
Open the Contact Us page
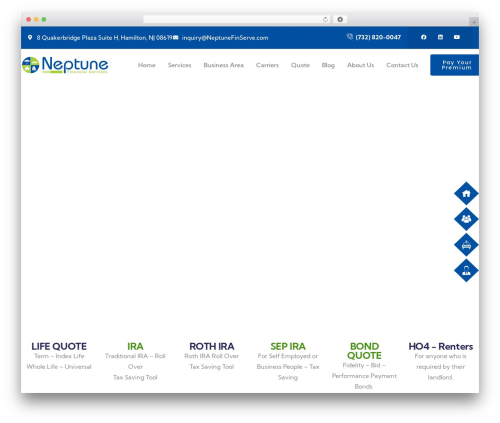(x=402, y=65)
